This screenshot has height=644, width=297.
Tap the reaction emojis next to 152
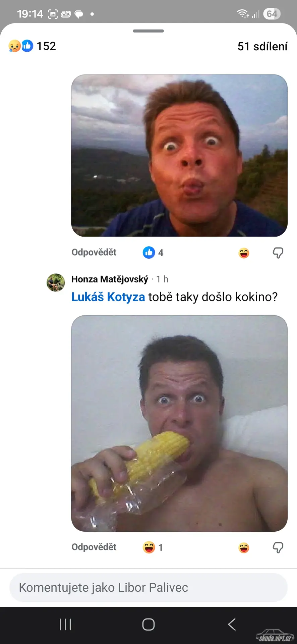pos(21,46)
